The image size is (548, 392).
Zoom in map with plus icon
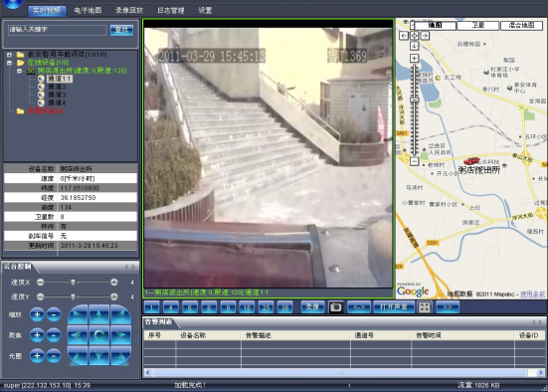414,58
